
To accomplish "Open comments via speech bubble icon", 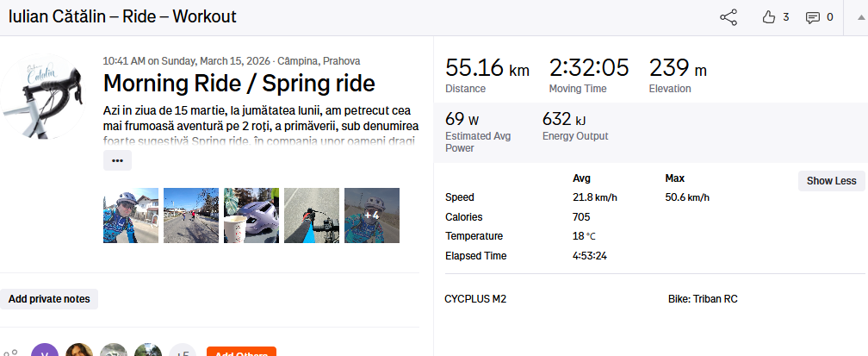I will pyautogui.click(x=812, y=17).
